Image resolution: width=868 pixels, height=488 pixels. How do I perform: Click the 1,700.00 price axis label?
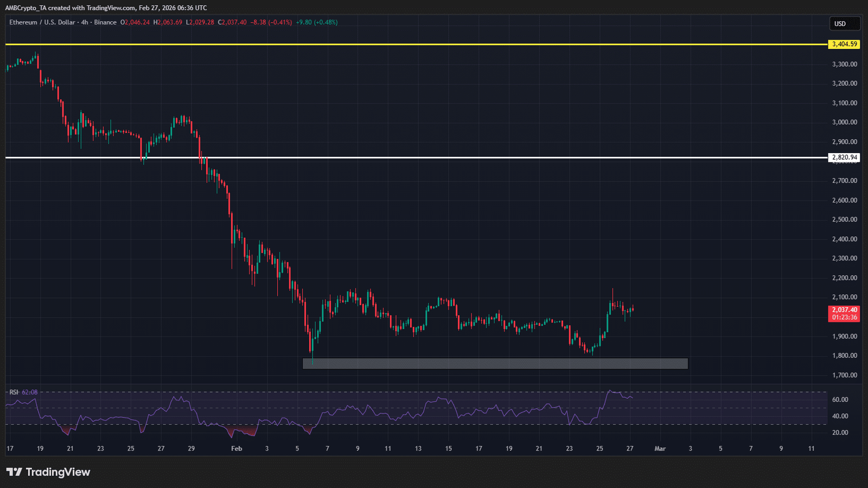pos(844,375)
